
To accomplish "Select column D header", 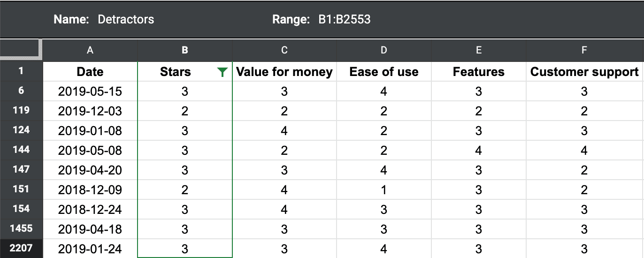I will point(383,50).
